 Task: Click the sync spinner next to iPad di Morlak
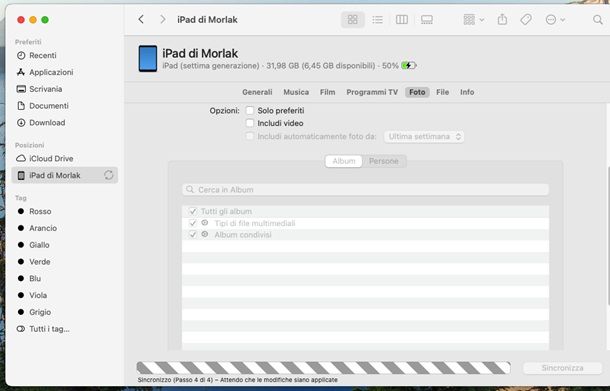(x=109, y=175)
